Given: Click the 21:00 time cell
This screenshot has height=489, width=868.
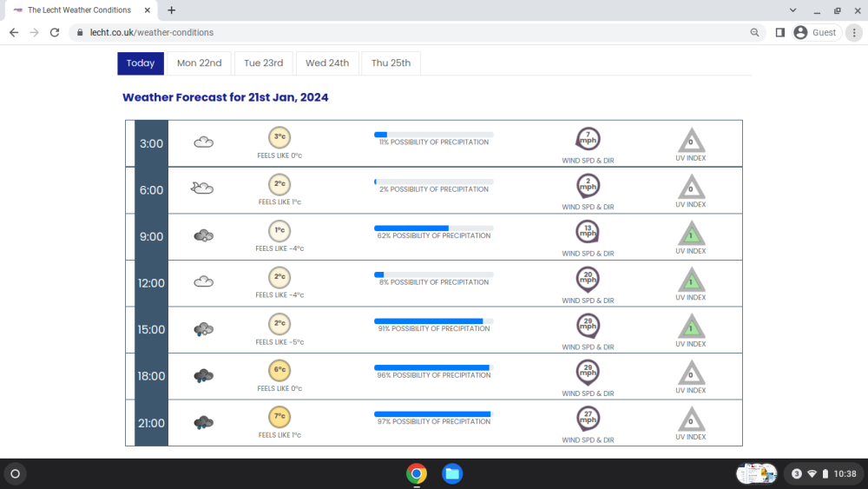Looking at the screenshot, I should tap(151, 423).
